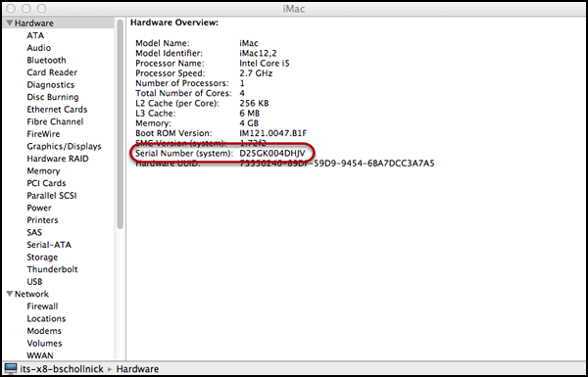Open the USB entry
The height and width of the screenshot is (377, 588).
[x=34, y=281]
